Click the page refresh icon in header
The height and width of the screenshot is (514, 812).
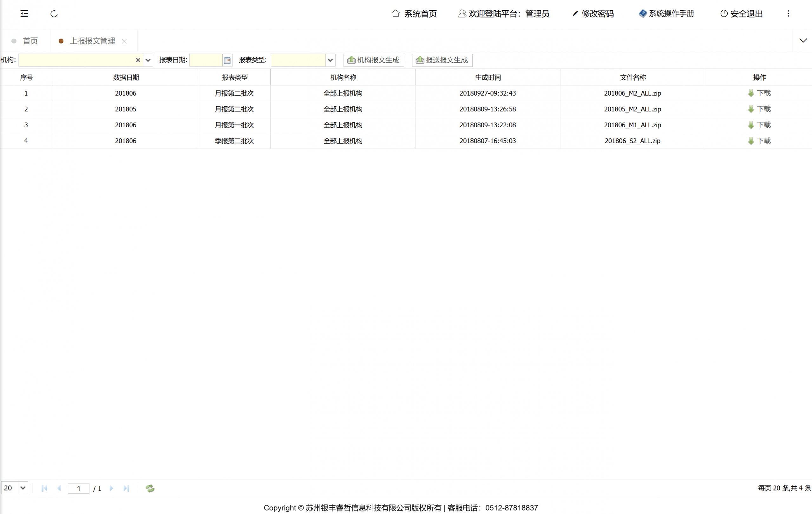pyautogui.click(x=54, y=14)
